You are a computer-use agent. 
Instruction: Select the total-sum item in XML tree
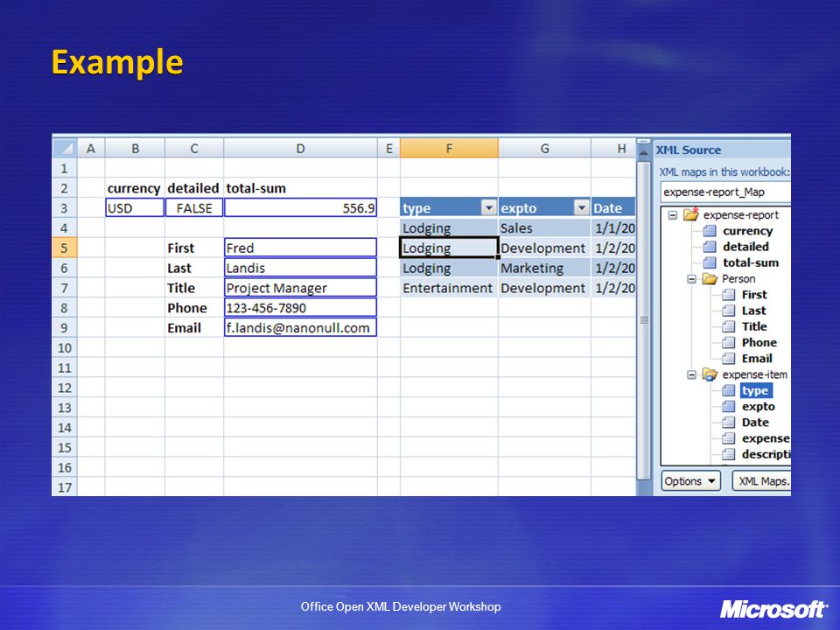tap(751, 262)
